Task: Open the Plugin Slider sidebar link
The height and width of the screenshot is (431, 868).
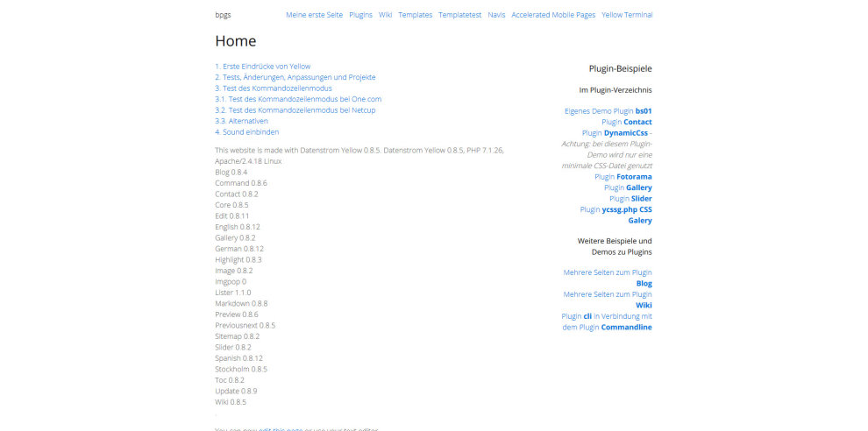Action: point(630,199)
